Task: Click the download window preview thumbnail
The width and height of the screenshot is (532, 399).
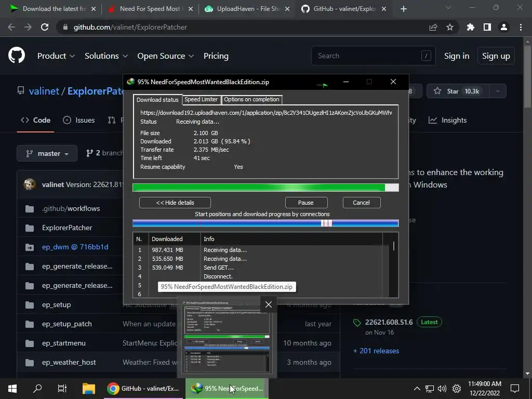Action: pyautogui.click(x=227, y=338)
